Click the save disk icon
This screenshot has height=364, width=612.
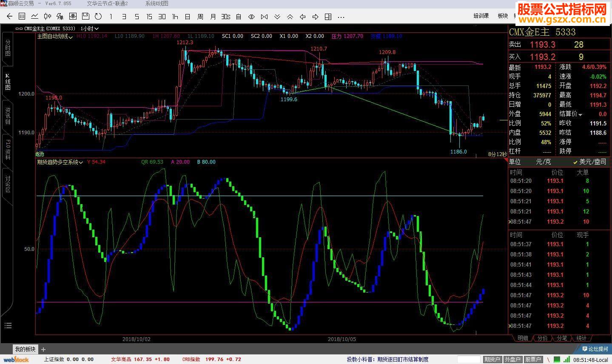pyautogui.click(x=85, y=17)
